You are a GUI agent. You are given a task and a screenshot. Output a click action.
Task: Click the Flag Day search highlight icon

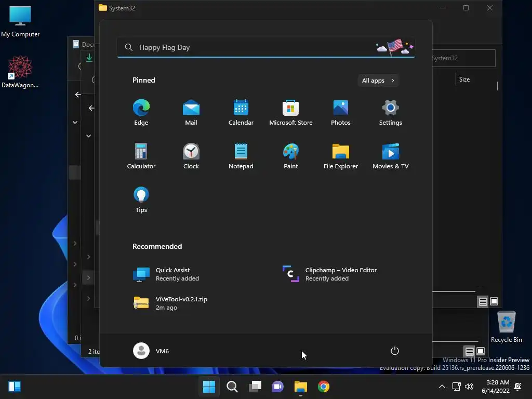pyautogui.click(x=395, y=47)
